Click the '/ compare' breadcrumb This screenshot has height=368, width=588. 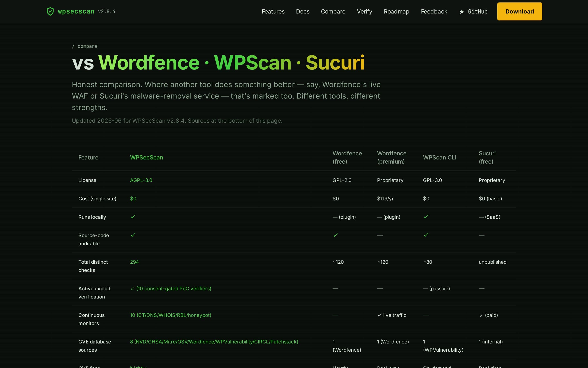pyautogui.click(x=85, y=46)
